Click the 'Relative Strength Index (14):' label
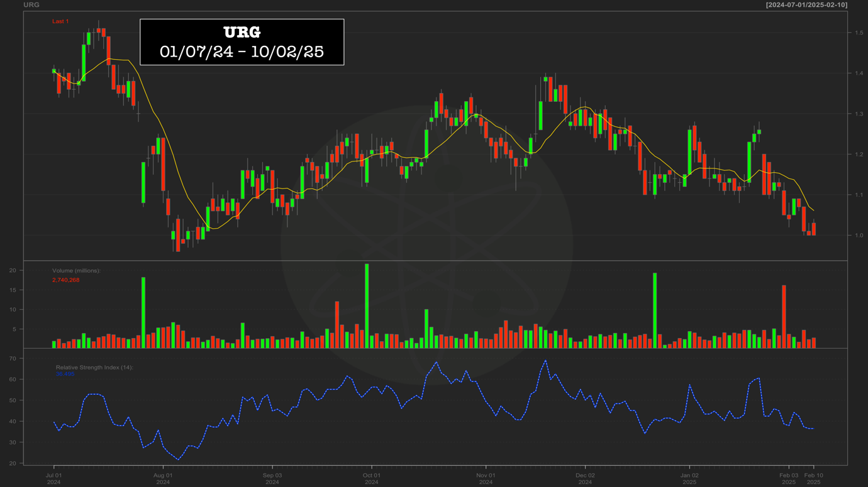The height and width of the screenshot is (487, 868). tap(94, 367)
